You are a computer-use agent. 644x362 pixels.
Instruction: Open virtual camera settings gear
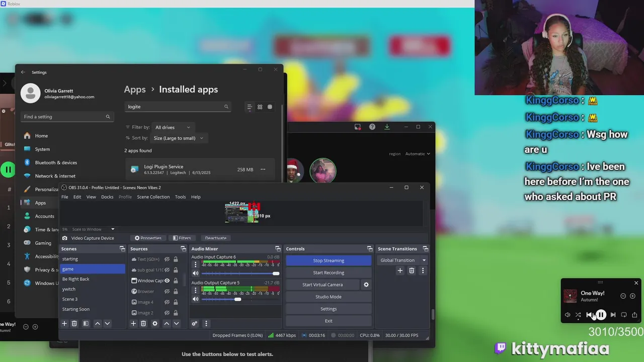click(x=366, y=285)
